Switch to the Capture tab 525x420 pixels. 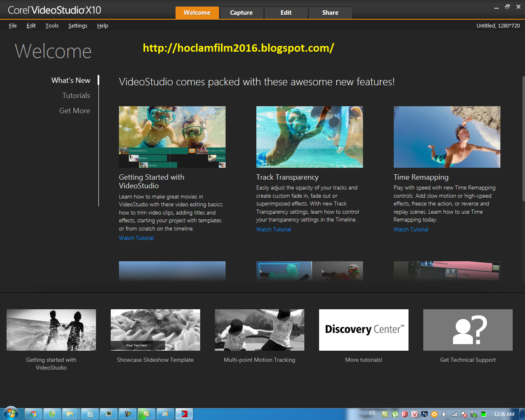(242, 13)
